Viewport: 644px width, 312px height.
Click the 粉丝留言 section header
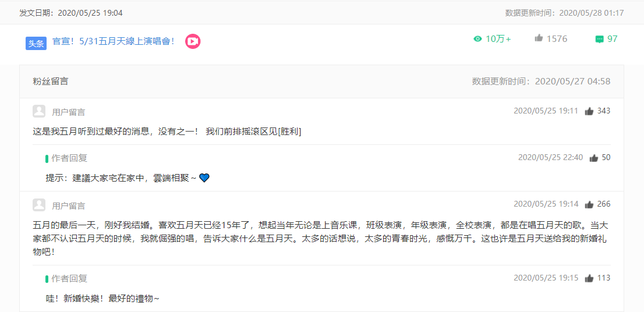[x=51, y=81]
